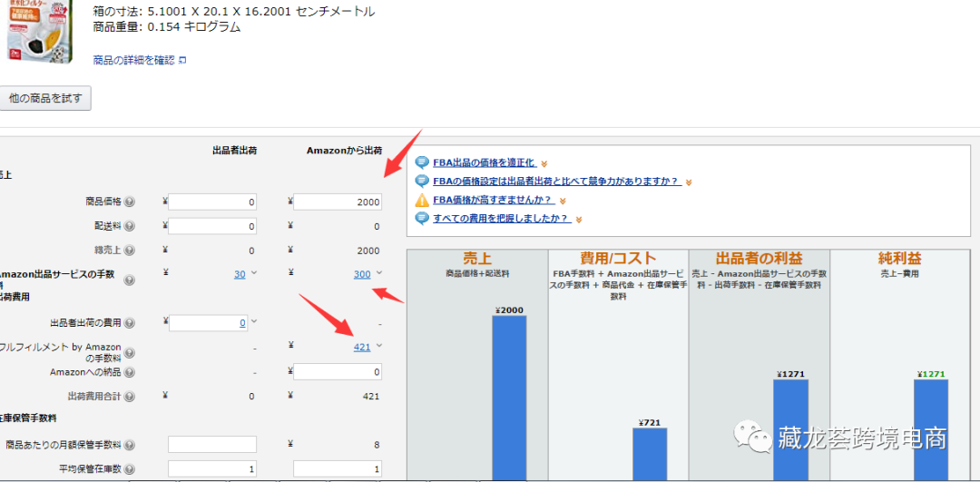Open the すべての費用を把握しましたか link

pos(502,219)
